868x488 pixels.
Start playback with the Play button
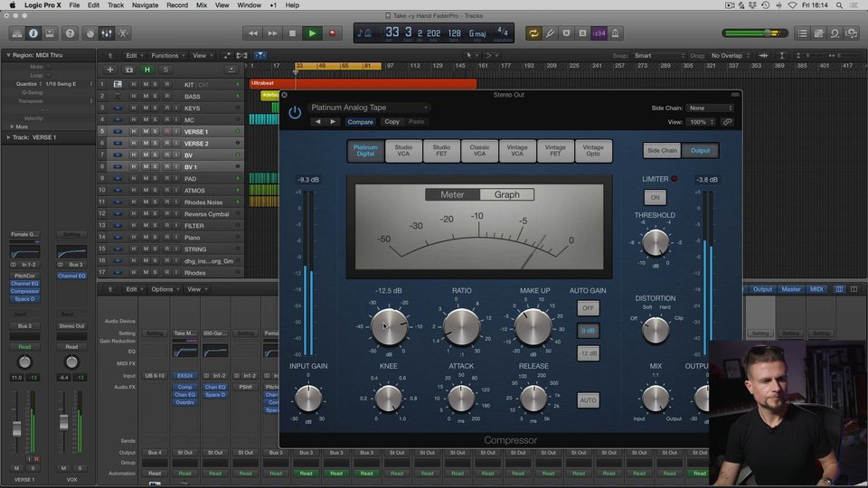coord(312,33)
